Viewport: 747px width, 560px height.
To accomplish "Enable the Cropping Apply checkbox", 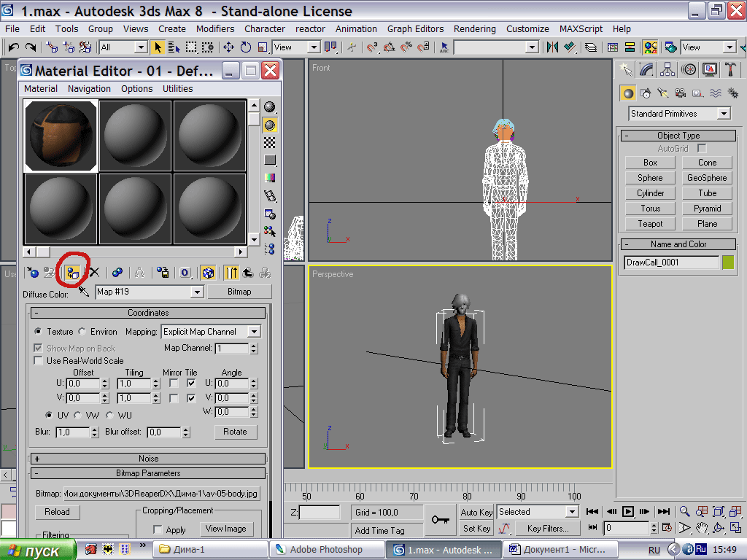I will tap(158, 529).
